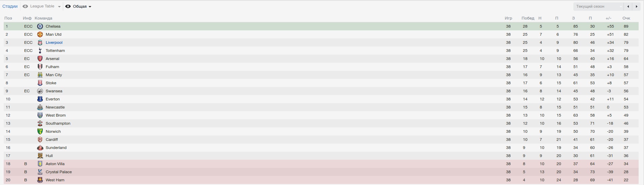Screen dimensions: 644x185
Task: Select the Aston Villa table row
Action: point(269,164)
